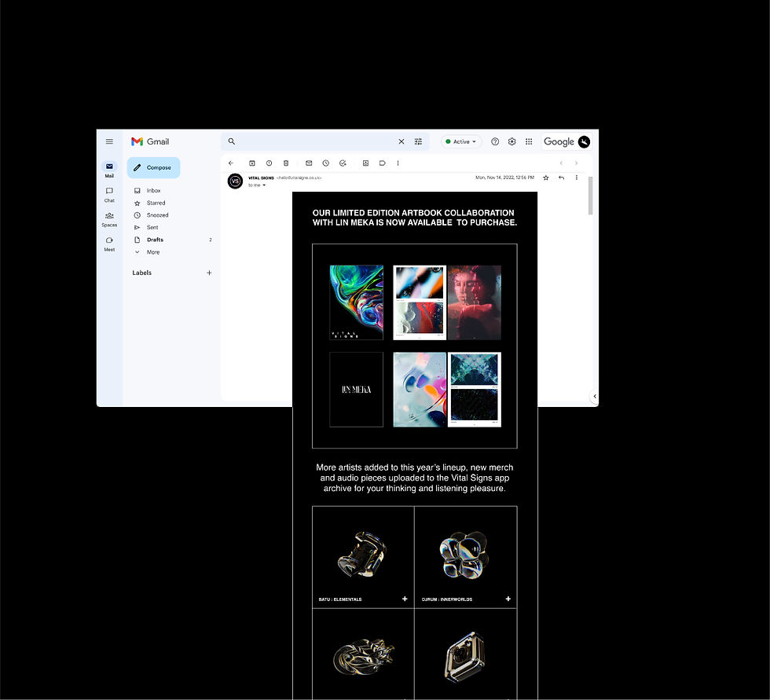Click the email vertical scrollbar
Screen dimensions: 770x700
tap(590, 196)
